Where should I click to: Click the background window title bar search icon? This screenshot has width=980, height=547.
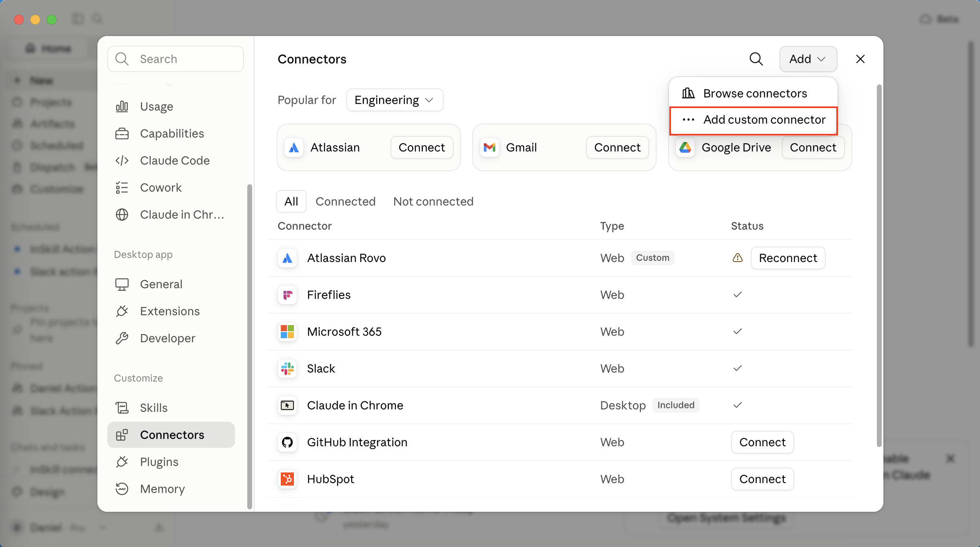97,19
